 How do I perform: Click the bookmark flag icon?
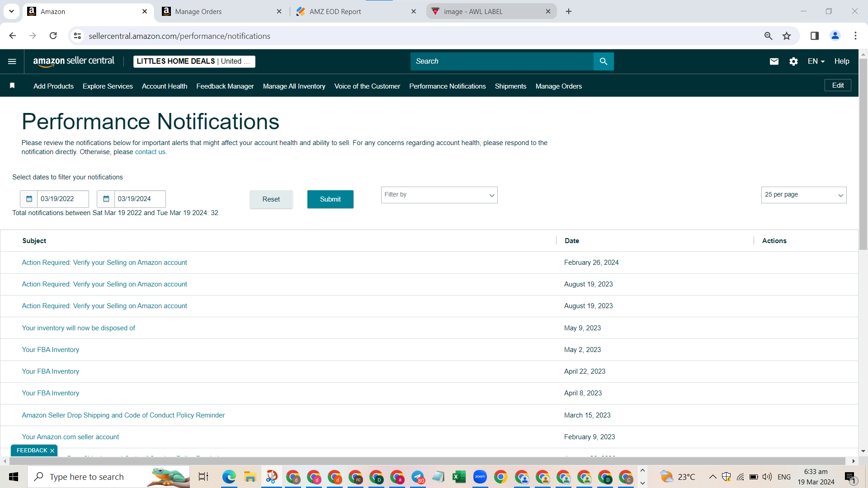pos(12,86)
